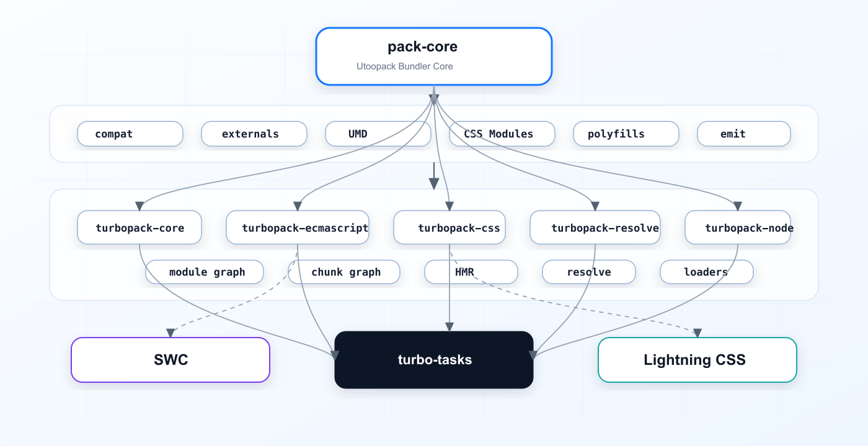The width and height of the screenshot is (868, 446).
Task: Select the HMR chip
Action: click(x=471, y=272)
